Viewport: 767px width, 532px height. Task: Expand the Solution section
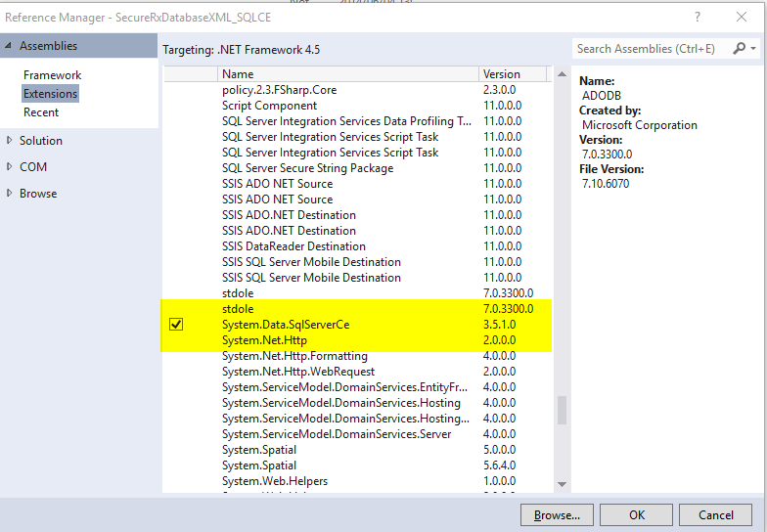(x=9, y=141)
